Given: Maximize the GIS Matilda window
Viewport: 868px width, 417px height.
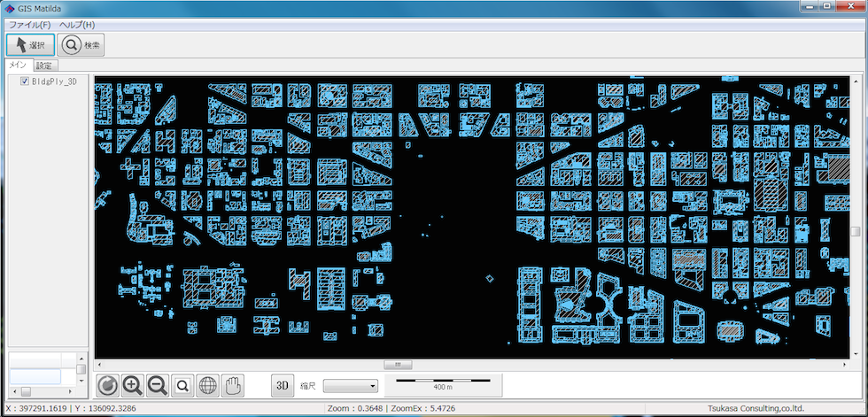Looking at the screenshot, I should tap(827, 5).
